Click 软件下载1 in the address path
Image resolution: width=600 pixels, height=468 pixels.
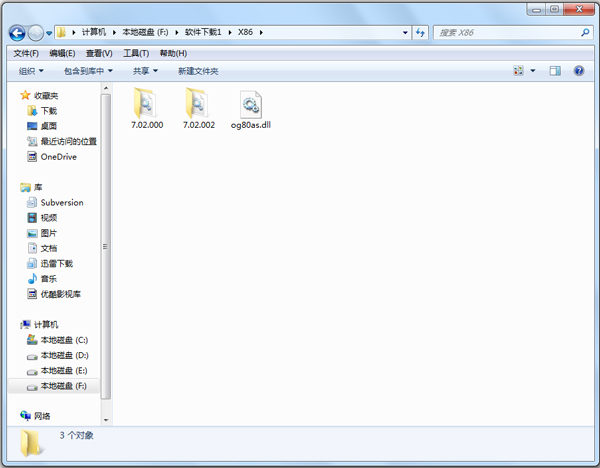[x=205, y=33]
